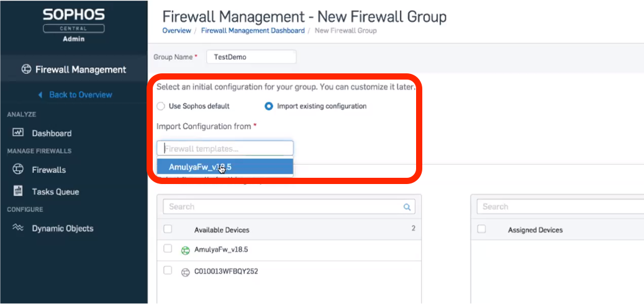Click the Dynamic Objects icon
Image resolution: width=644 pixels, height=304 pixels.
tap(18, 228)
